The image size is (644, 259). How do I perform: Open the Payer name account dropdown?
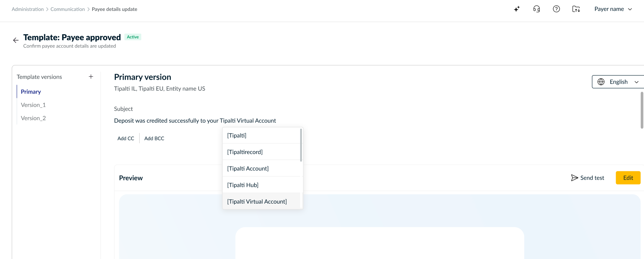613,9
